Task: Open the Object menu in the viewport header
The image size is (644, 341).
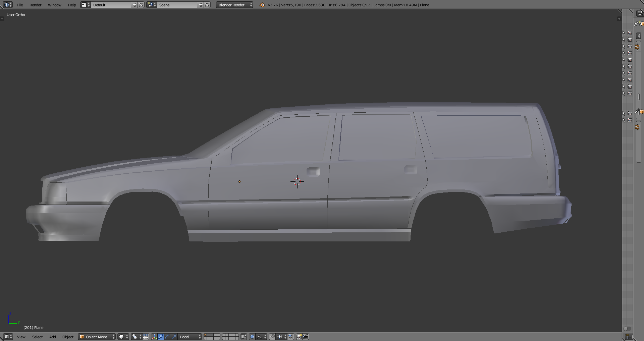Action: [68, 337]
